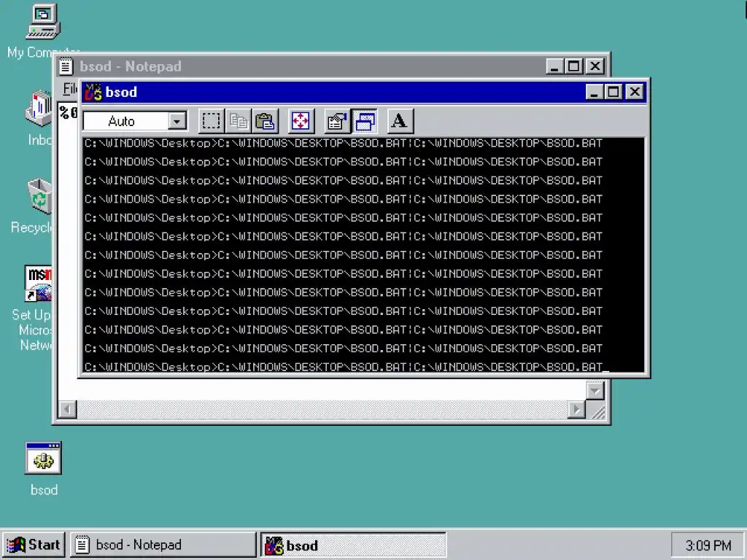Maximize the bsod - Notepad window
The height and width of the screenshot is (560, 747).
tap(573, 66)
